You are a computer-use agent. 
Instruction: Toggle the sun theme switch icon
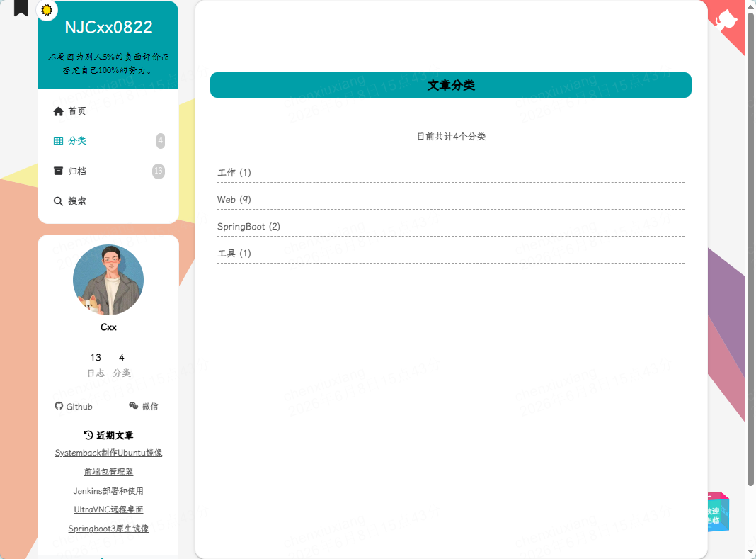[x=47, y=10]
